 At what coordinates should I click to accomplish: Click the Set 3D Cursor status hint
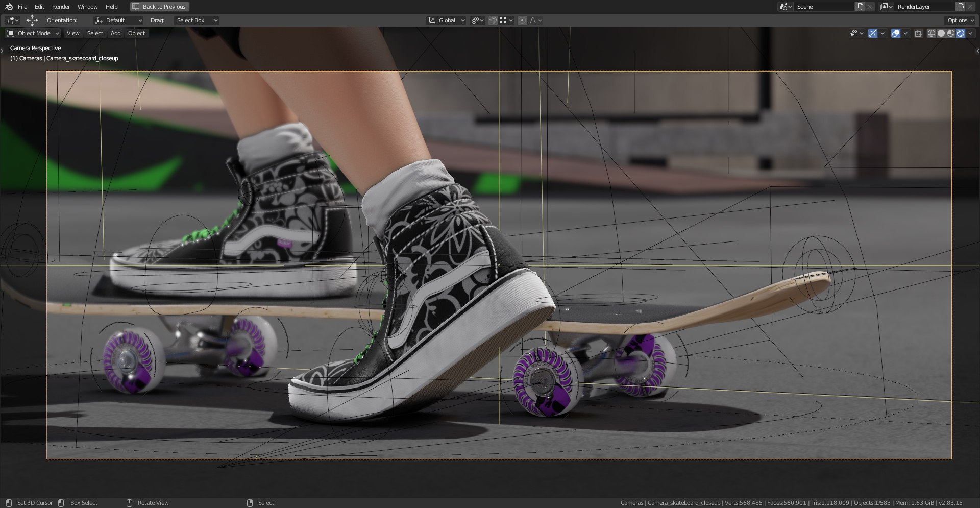point(35,503)
